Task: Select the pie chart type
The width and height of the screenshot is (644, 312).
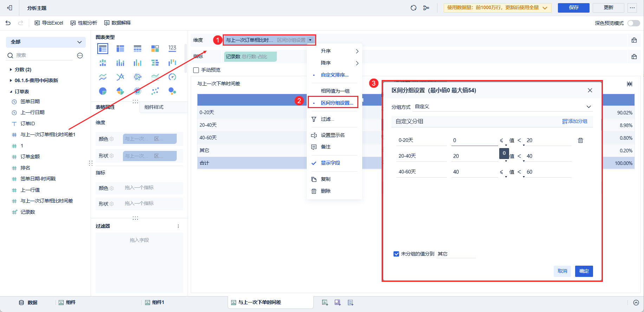Action: click(x=103, y=91)
